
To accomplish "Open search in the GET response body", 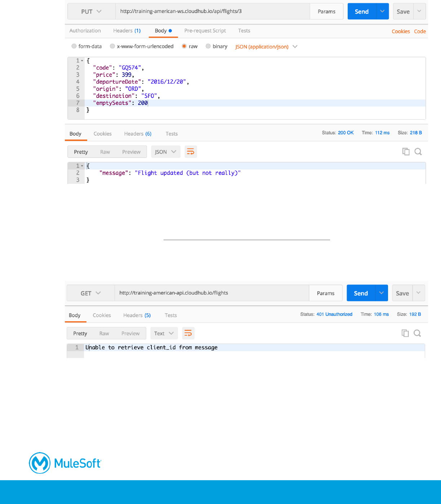I will point(417,333).
